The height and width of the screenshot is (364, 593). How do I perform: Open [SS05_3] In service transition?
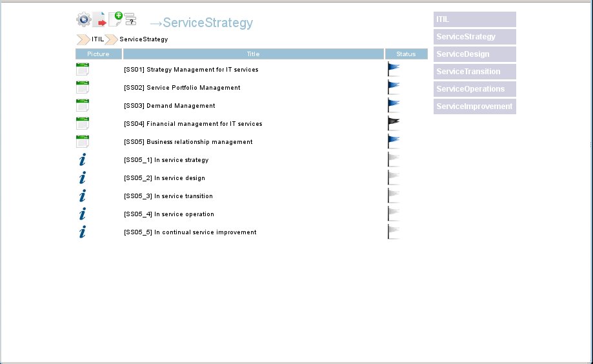coord(168,196)
